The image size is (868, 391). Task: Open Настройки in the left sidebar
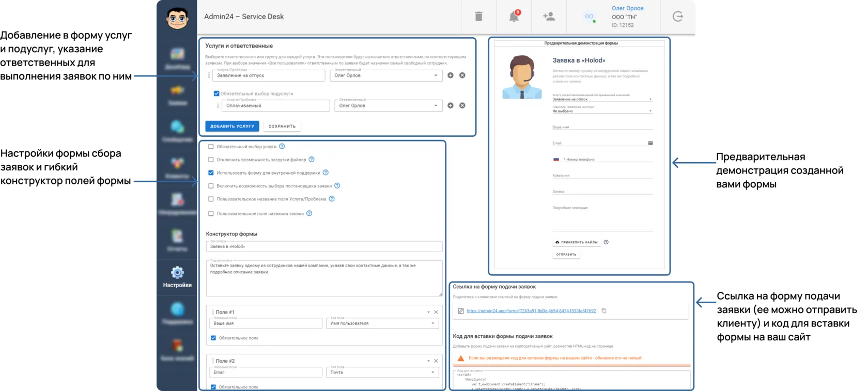(177, 277)
